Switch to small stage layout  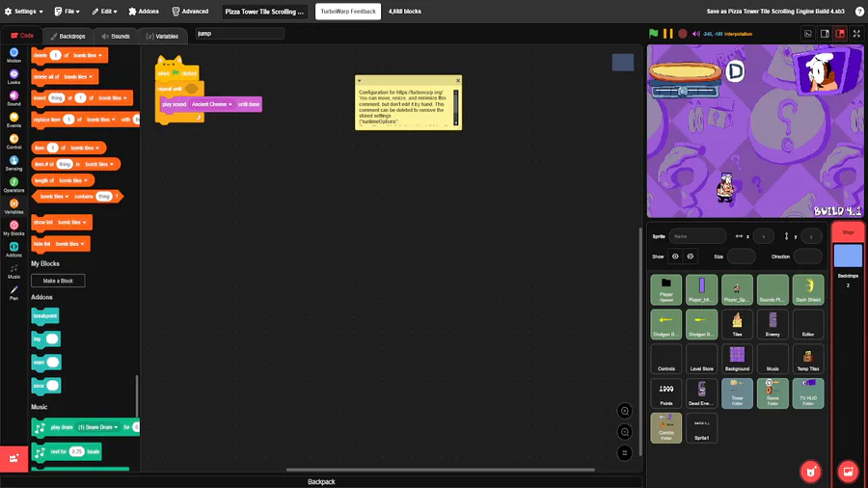click(825, 34)
